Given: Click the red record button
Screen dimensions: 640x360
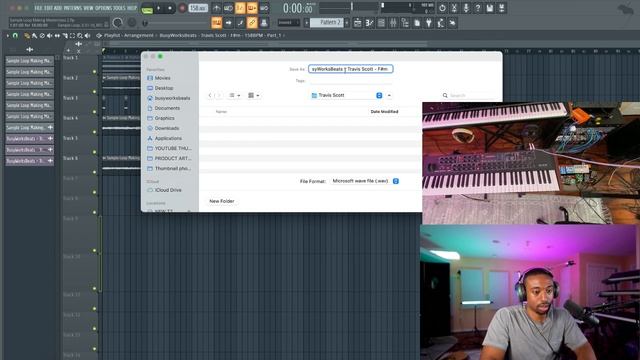Looking at the screenshot, I should pyautogui.click(x=182, y=8).
